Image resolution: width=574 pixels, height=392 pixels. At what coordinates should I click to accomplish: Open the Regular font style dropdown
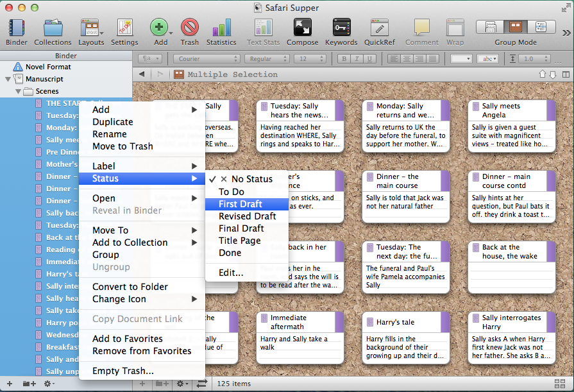tap(267, 58)
